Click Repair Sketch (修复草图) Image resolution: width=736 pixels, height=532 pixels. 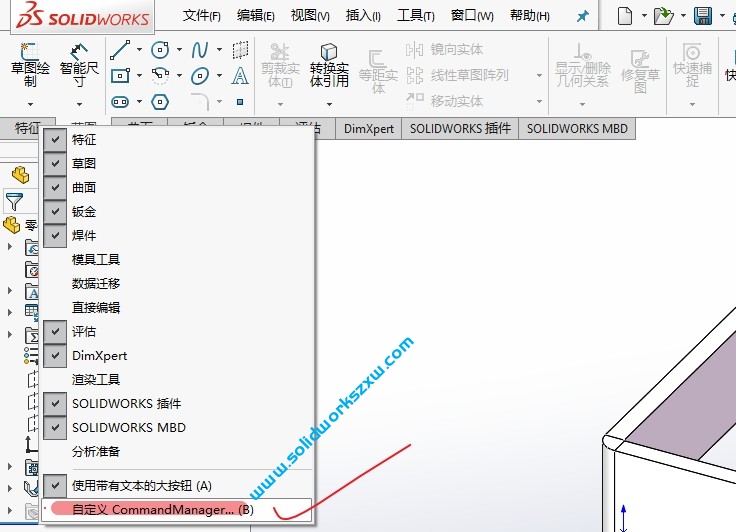[640, 70]
